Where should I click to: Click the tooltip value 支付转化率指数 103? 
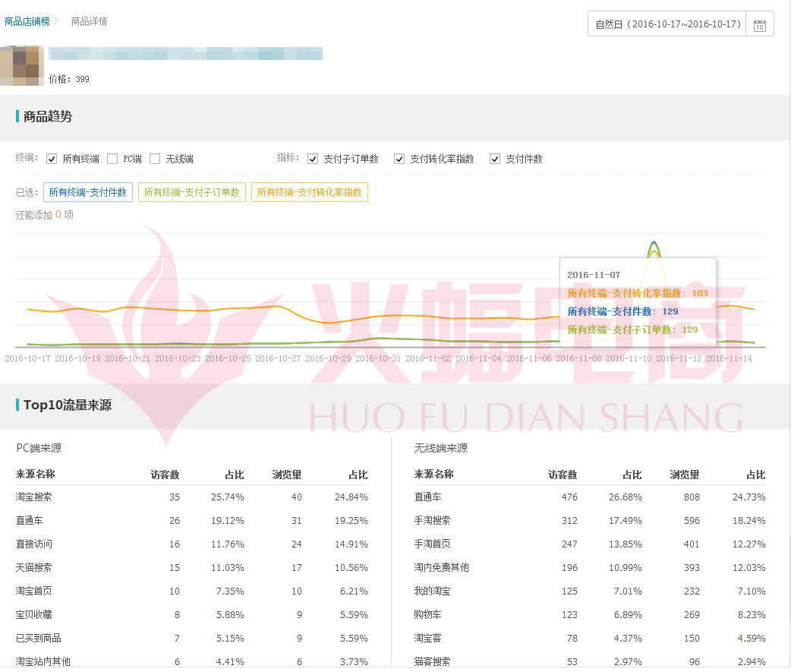[637, 293]
